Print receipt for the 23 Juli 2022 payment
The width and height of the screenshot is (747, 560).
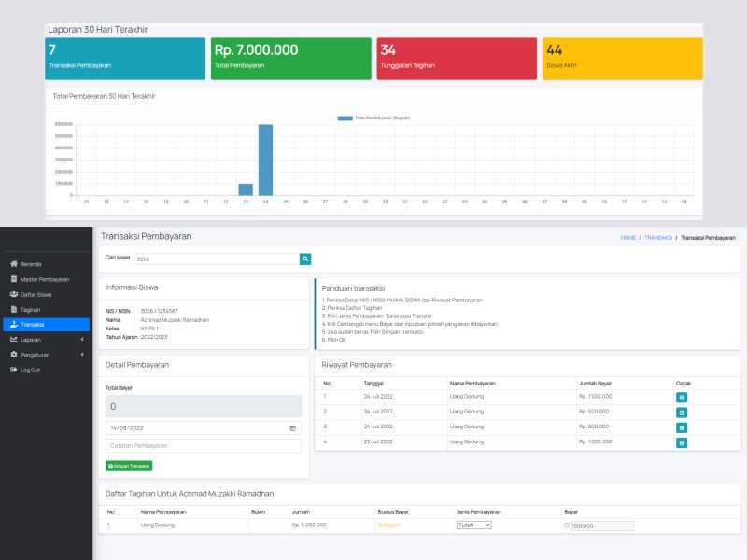tap(682, 442)
